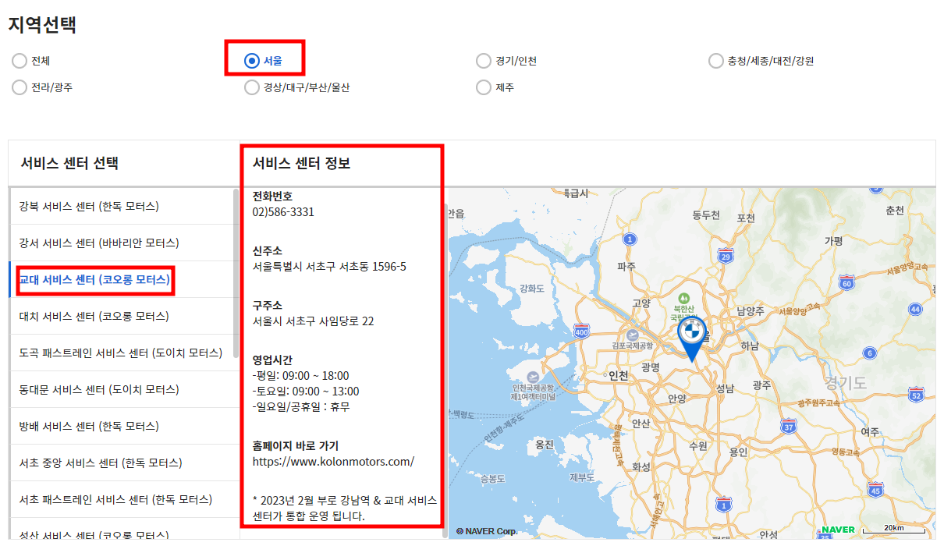The image size is (944, 560).
Task: Click the NAVER logo on the map
Action: (x=836, y=530)
